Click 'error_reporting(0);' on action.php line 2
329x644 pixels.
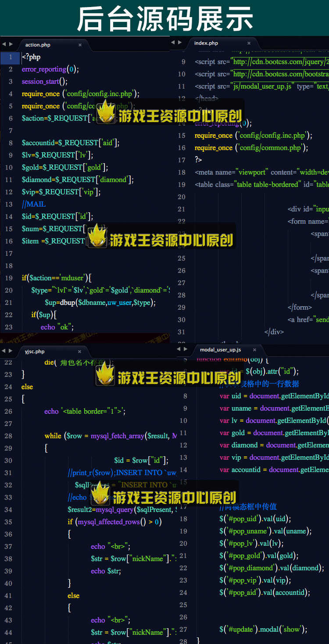(x=50, y=69)
